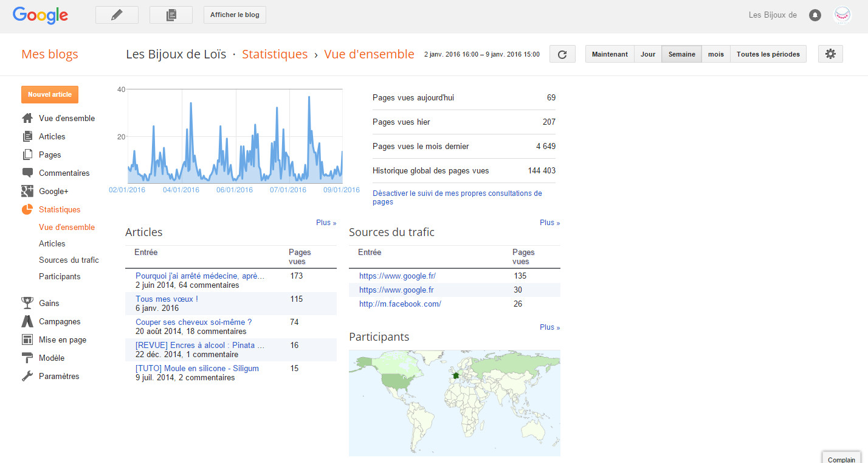Viewport: 868px width, 463px height.
Task: Click the Participants world map
Action: (455, 403)
